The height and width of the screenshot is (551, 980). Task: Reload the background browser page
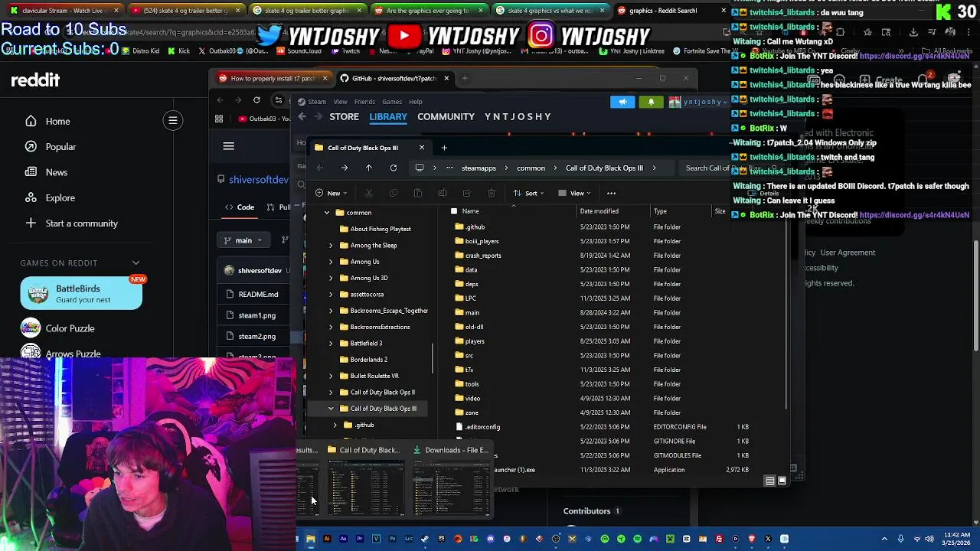pos(256,100)
